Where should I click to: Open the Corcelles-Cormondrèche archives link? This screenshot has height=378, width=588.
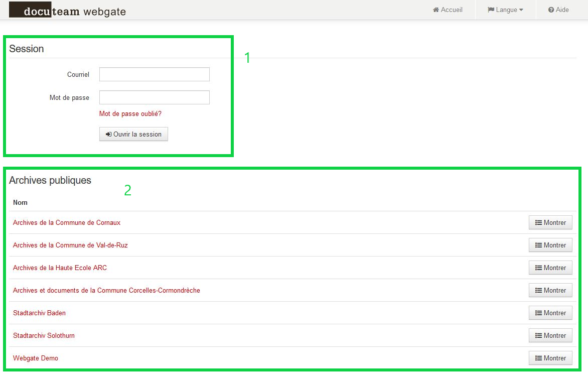click(106, 290)
